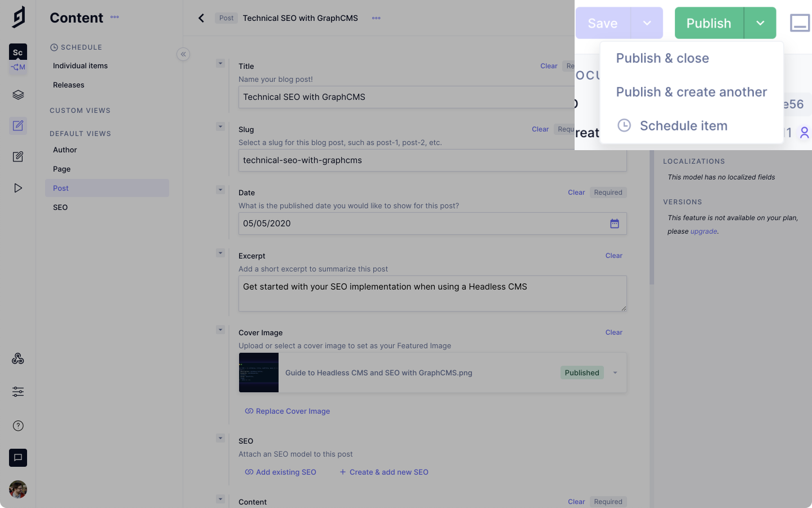The width and height of the screenshot is (812, 508).
Task: Clear the Excerpt field
Action: 614,256
